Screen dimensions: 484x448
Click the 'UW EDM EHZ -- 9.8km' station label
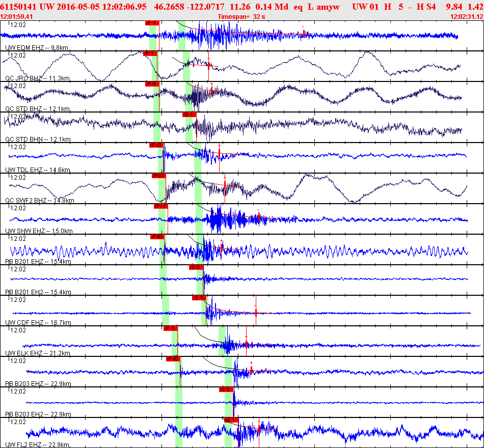(37, 48)
